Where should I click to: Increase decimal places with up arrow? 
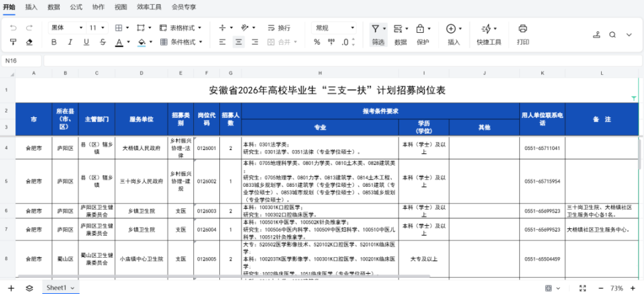pos(354,40)
